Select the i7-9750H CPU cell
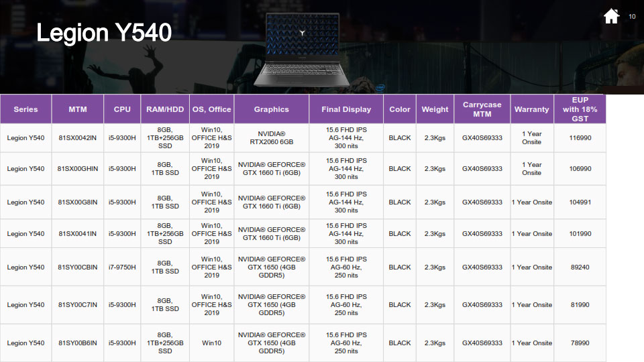This screenshot has height=362, width=644. coord(122,267)
